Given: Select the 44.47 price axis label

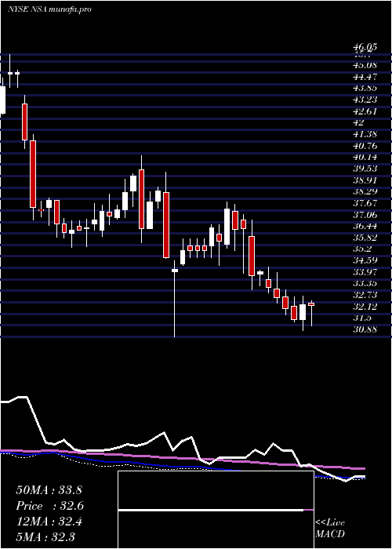Looking at the screenshot, I should click(365, 76).
